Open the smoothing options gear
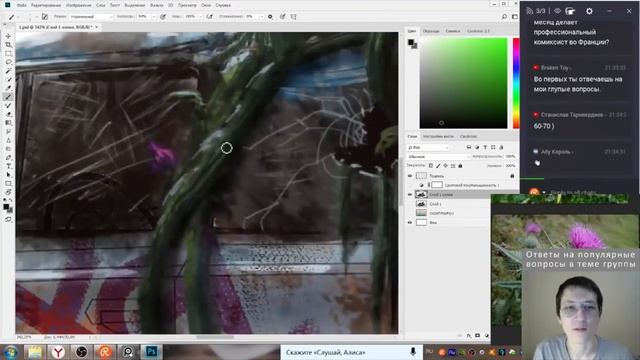 (x=270, y=17)
